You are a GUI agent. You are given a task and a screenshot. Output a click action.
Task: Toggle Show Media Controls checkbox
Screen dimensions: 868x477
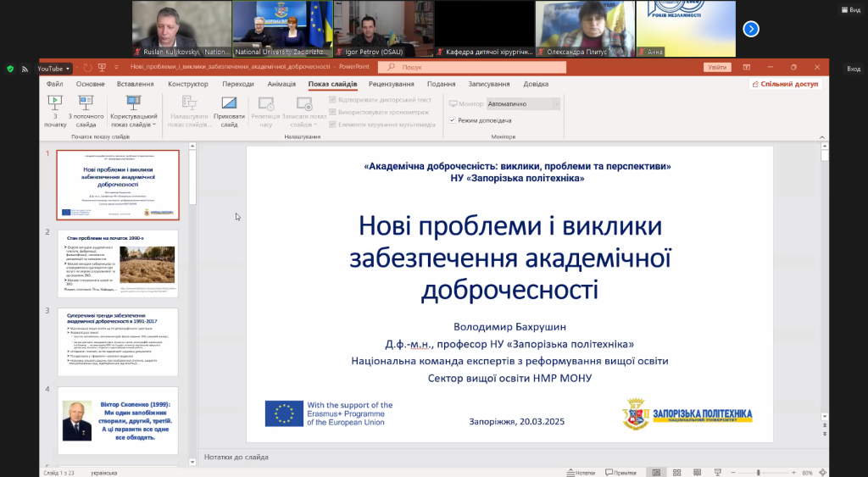[x=332, y=125]
